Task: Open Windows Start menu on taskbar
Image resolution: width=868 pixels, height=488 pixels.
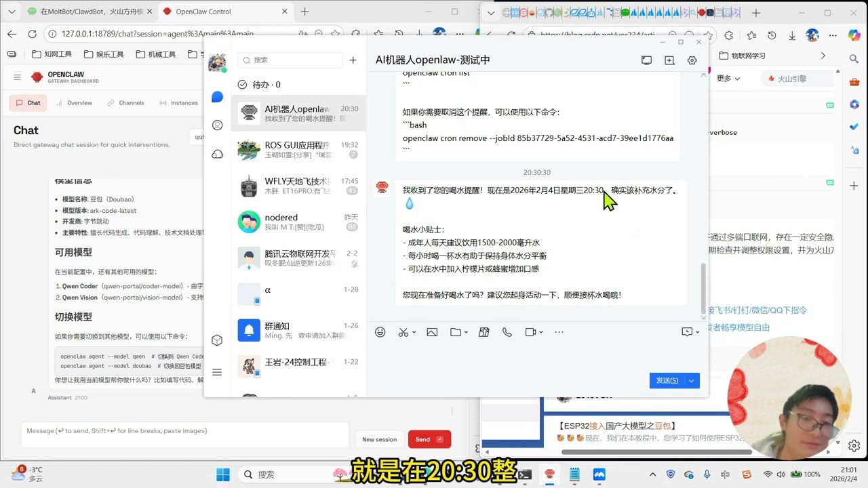Action: [x=223, y=474]
